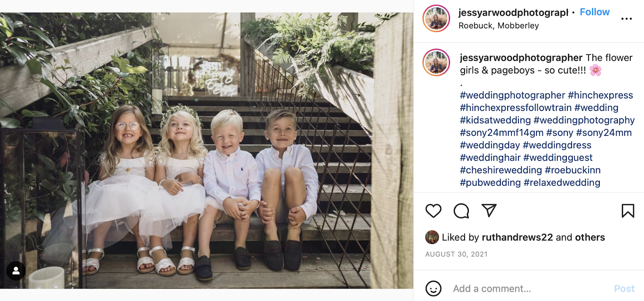Open the August 30, 2021 timestamp link
Screen dimensions: 644x301
pyautogui.click(x=456, y=254)
